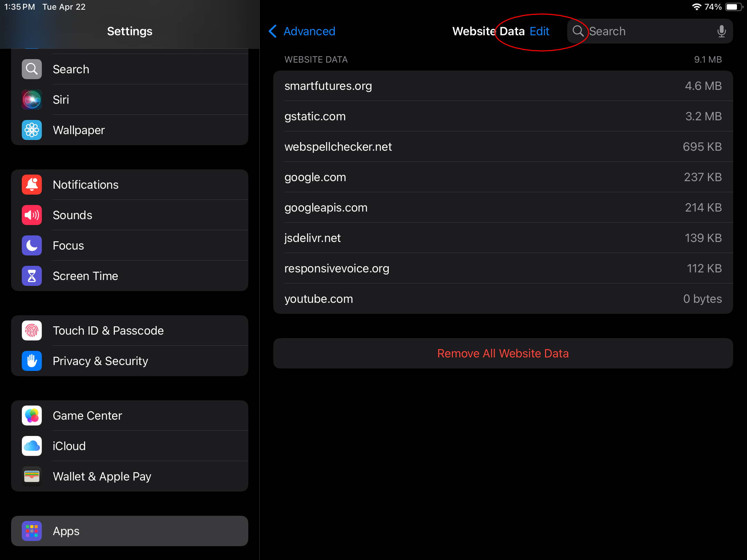This screenshot has width=747, height=560.
Task: Tap the Wallpaper flower icon
Action: (32, 130)
